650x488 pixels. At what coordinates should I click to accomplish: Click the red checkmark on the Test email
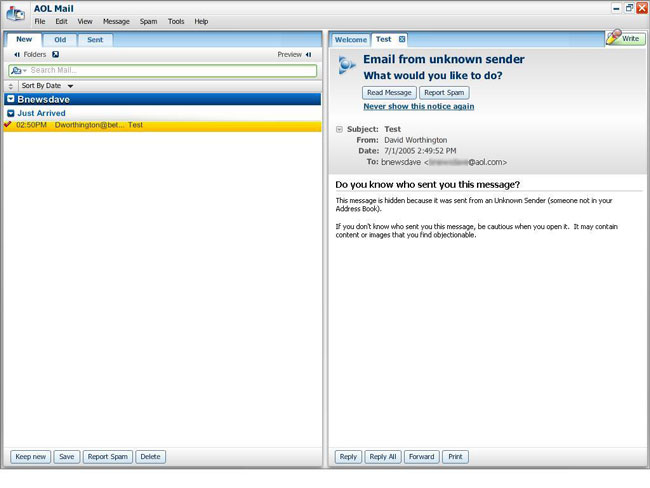click(7, 124)
